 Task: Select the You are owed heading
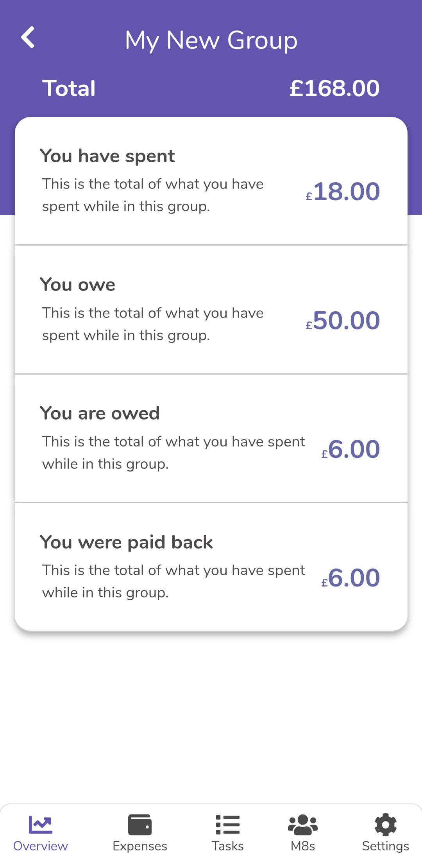click(x=100, y=413)
